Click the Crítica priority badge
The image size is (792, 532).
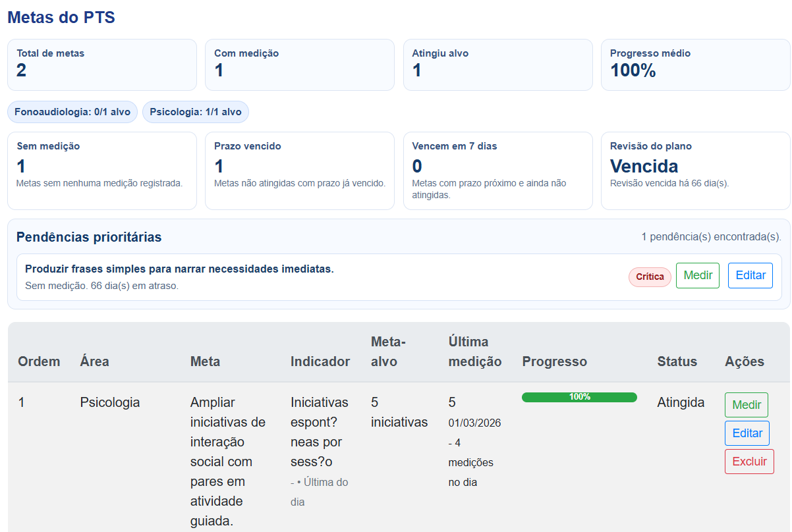pyautogui.click(x=650, y=277)
